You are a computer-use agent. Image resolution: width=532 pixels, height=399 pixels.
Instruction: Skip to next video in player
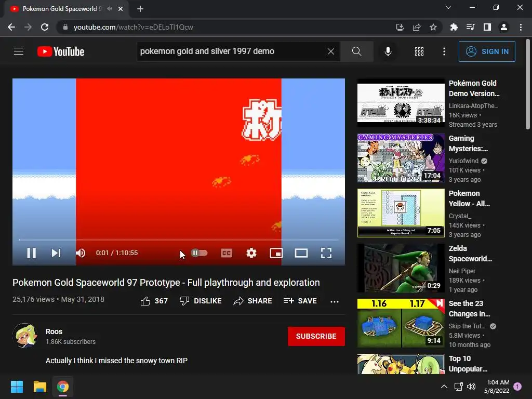click(x=56, y=253)
